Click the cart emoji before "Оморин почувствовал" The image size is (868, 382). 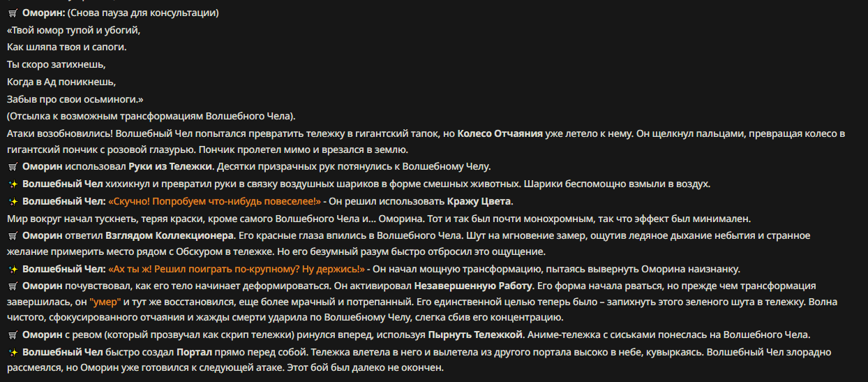13,286
